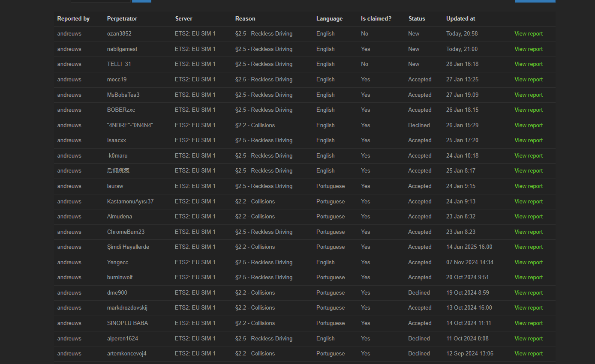The image size is (595, 364).
Task: Open ChromeBum23's View report link
Action: click(x=528, y=232)
